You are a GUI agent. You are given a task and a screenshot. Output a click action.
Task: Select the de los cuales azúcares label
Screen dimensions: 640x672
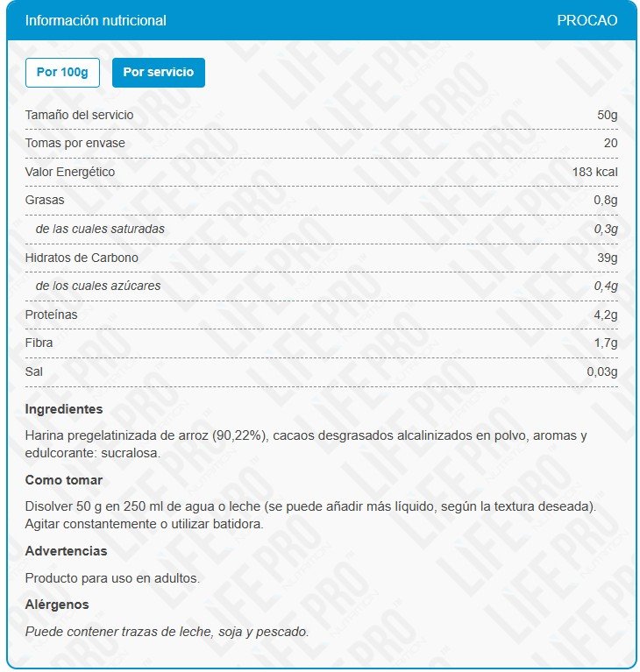tap(98, 286)
